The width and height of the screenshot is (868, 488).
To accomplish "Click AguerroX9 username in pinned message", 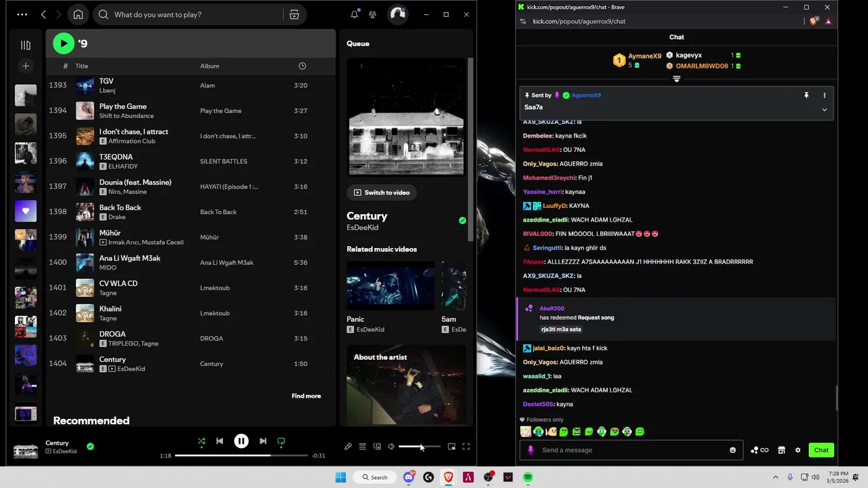I will 586,96.
